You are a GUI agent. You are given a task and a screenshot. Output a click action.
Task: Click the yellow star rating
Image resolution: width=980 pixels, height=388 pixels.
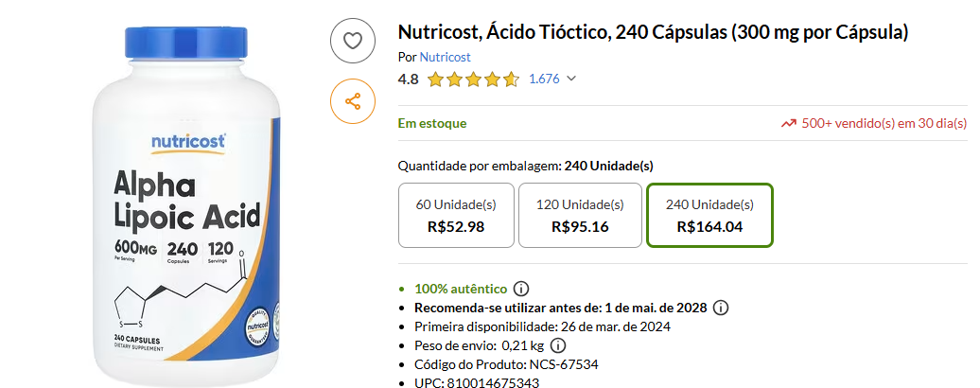click(473, 79)
